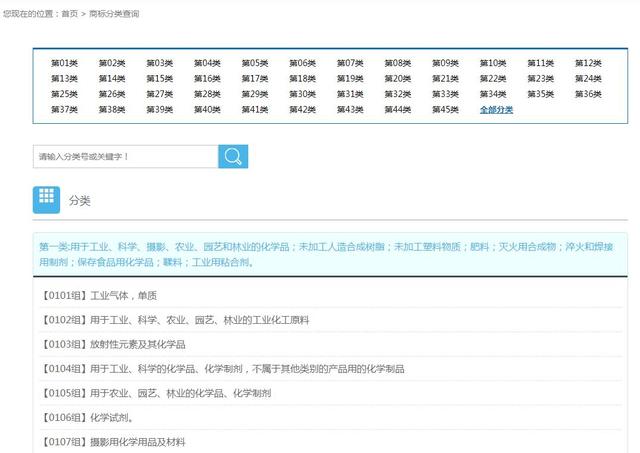
Task: Go to class 第25类
Action: point(64,94)
